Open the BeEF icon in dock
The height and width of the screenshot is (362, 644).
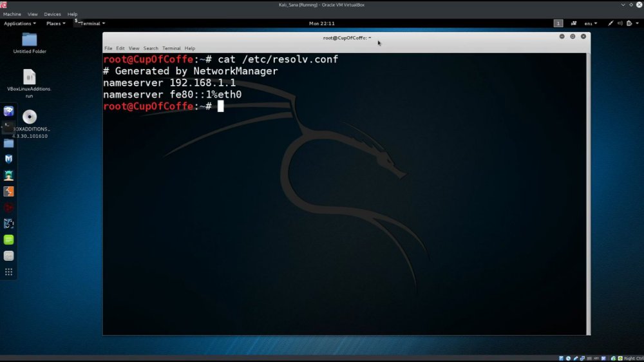8,224
